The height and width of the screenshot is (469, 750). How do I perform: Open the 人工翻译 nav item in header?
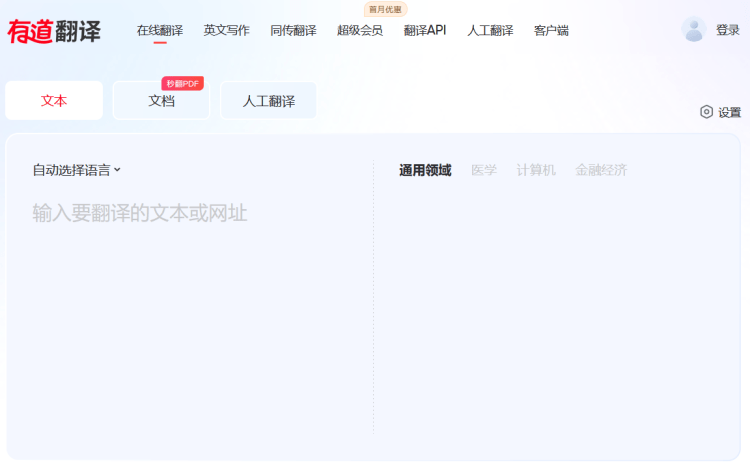pyautogui.click(x=490, y=31)
